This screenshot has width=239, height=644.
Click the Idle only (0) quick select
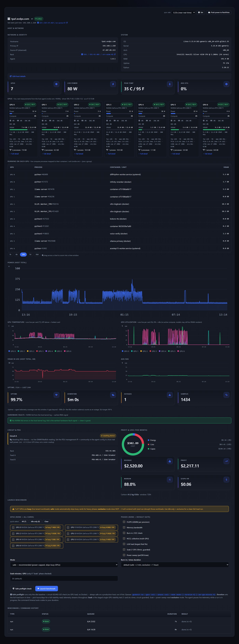(x=35, y=522)
